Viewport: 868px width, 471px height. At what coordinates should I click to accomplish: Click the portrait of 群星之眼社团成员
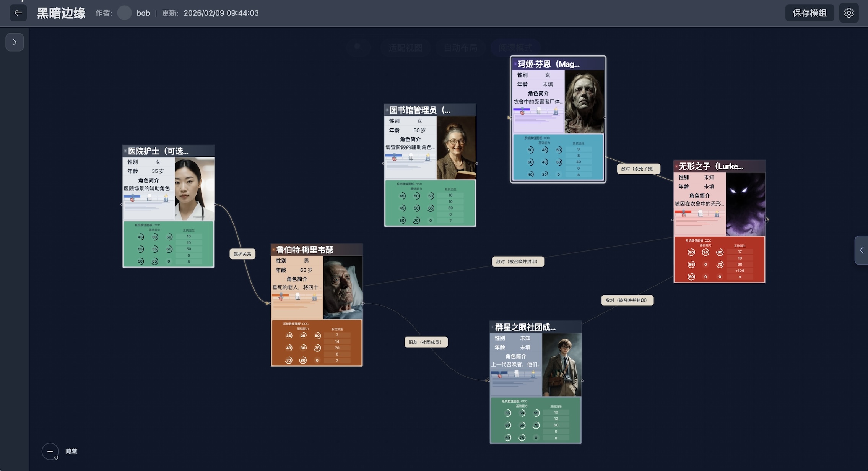coord(562,365)
